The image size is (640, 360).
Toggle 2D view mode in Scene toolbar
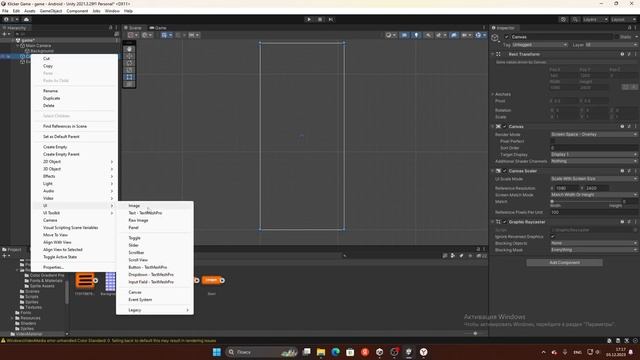[x=404, y=35]
